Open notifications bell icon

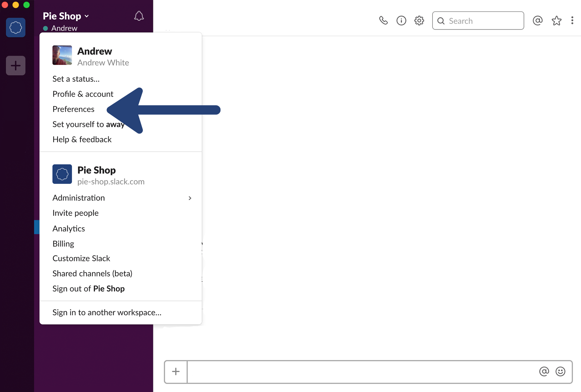[139, 16]
